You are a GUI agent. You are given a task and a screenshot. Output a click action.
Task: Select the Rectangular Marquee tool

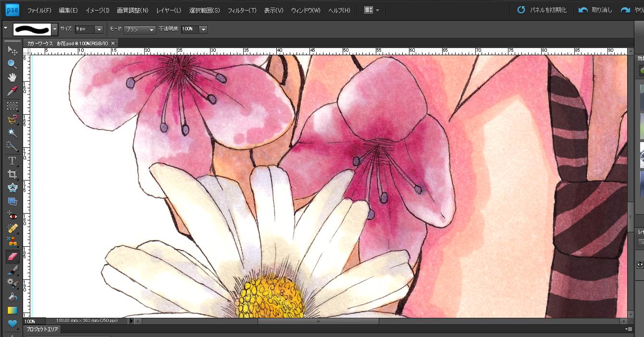(x=12, y=106)
